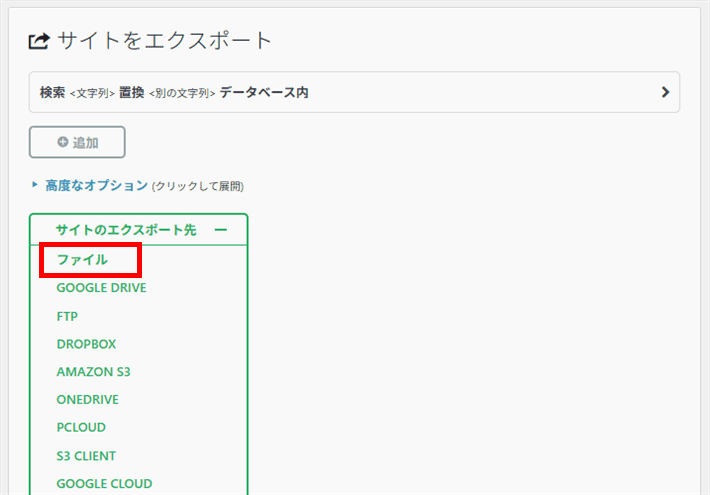This screenshot has height=495, width=710.
Task: Choose AMAZON S3 as export destination
Action: click(93, 372)
